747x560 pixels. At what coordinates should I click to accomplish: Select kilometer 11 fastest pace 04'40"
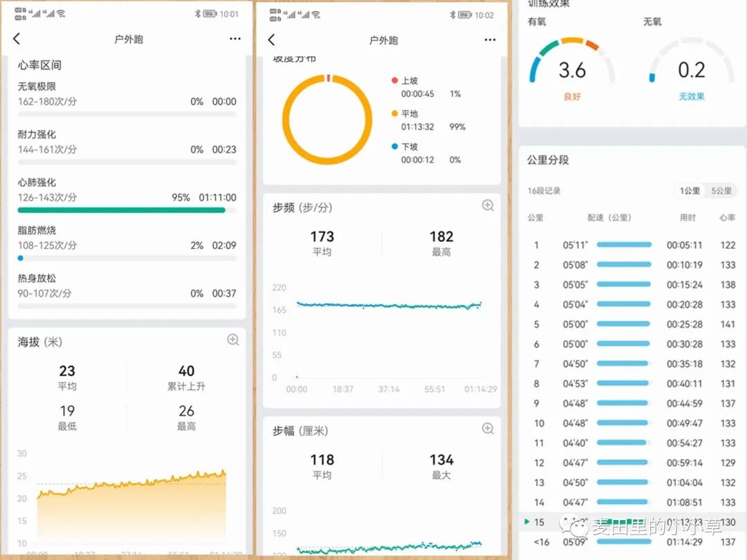633,443
